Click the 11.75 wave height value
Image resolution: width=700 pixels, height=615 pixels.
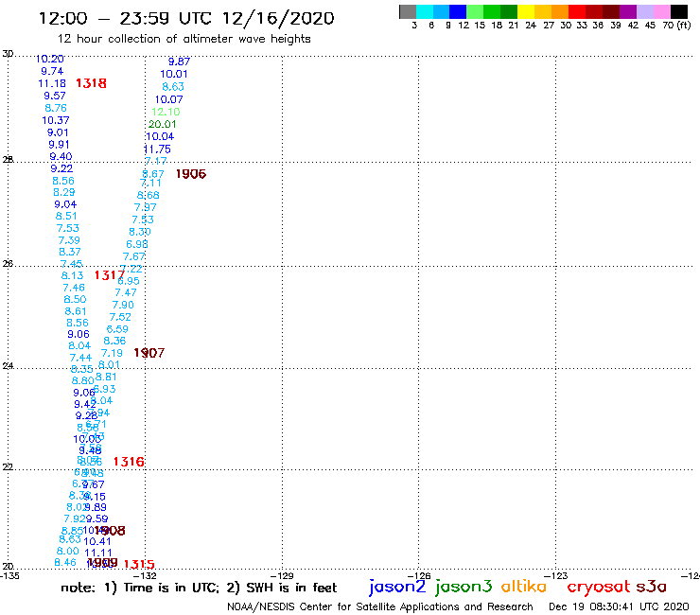[x=157, y=149]
